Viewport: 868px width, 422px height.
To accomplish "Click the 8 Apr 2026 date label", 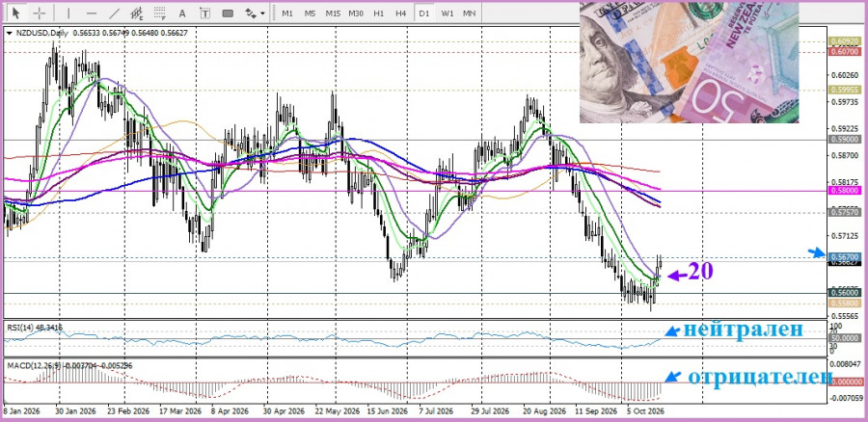I will click(x=231, y=412).
